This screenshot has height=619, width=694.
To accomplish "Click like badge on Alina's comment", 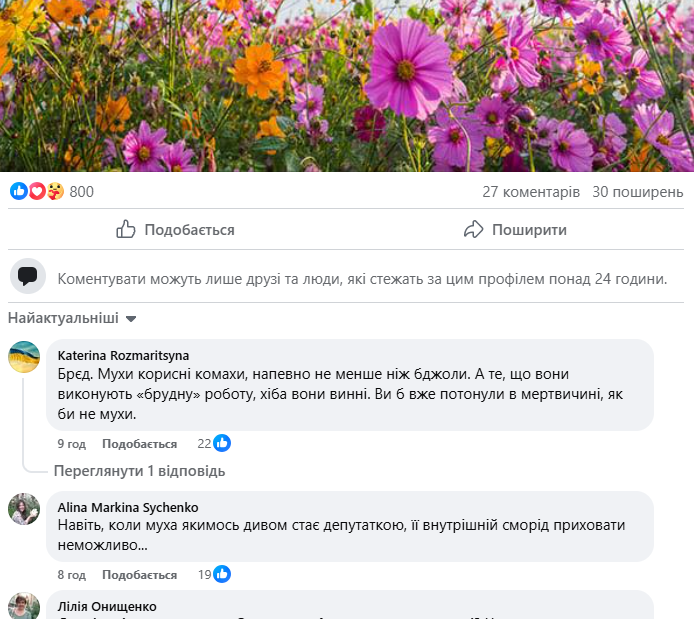I will tap(222, 574).
